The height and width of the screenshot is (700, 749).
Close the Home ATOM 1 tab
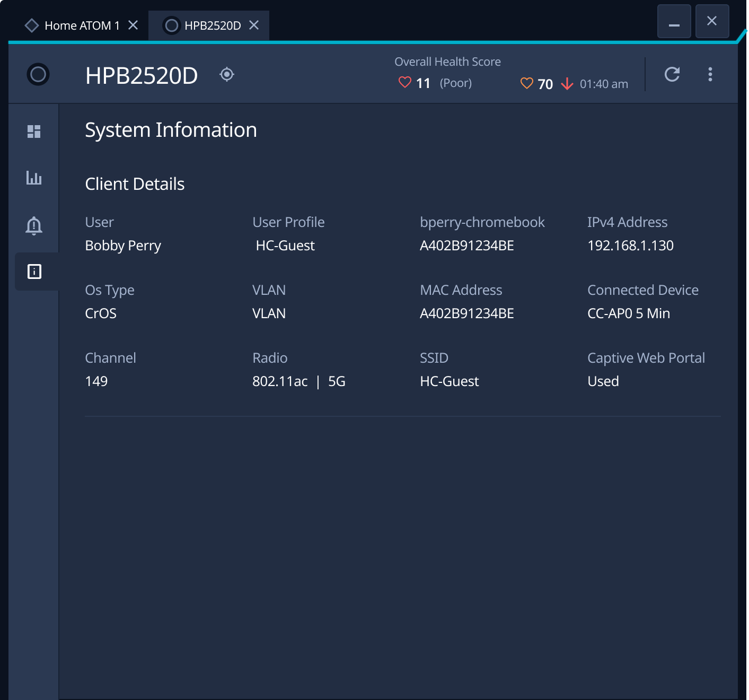[133, 25]
